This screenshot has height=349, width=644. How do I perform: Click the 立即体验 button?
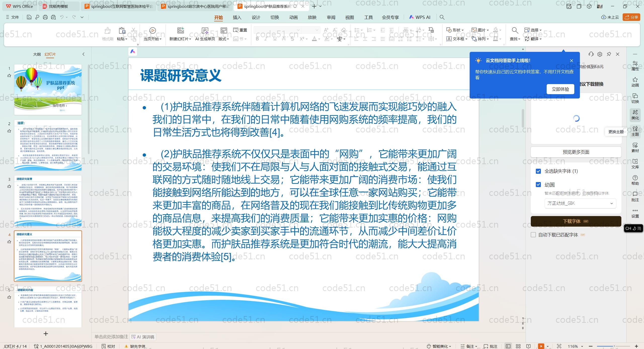[560, 89]
